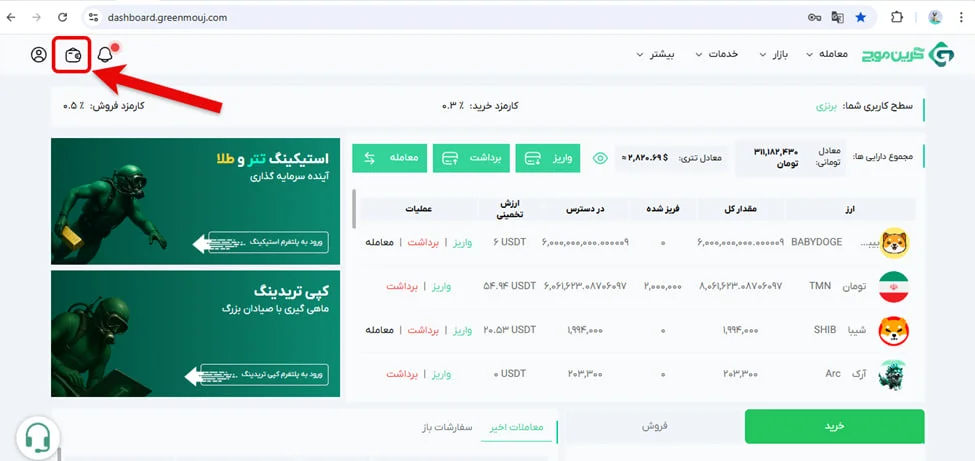Image resolution: width=975 pixels, height=461 pixels.
Task: Toggle balance visibility eye icon
Action: [600, 158]
